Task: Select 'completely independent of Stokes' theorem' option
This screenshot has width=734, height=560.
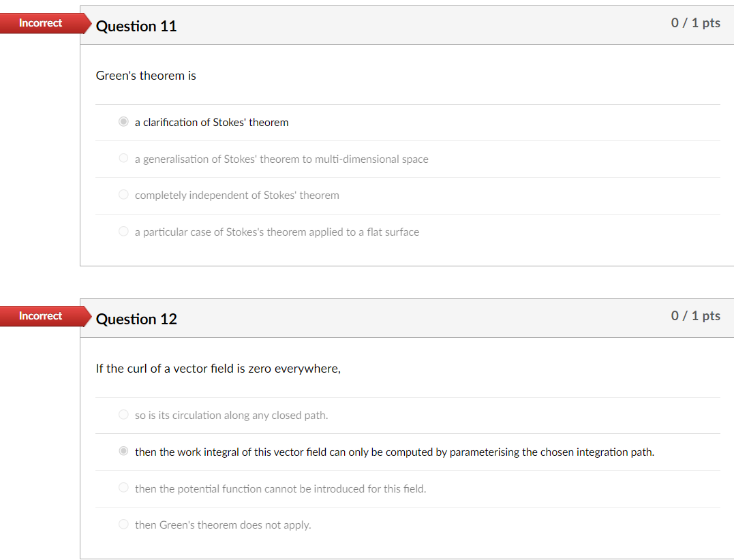Action: [x=123, y=194]
